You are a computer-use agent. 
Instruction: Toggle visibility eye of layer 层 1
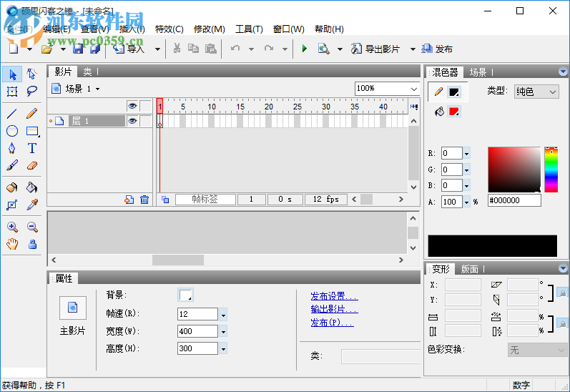click(132, 121)
